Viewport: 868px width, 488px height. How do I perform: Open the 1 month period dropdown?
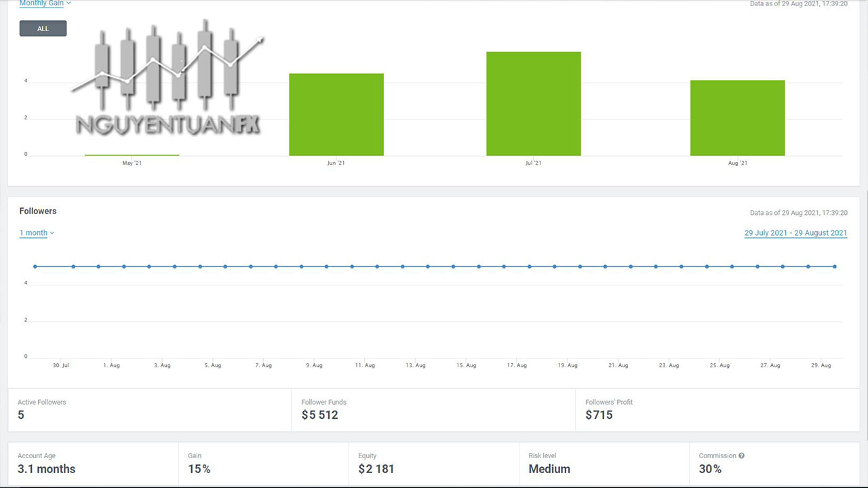(x=37, y=233)
